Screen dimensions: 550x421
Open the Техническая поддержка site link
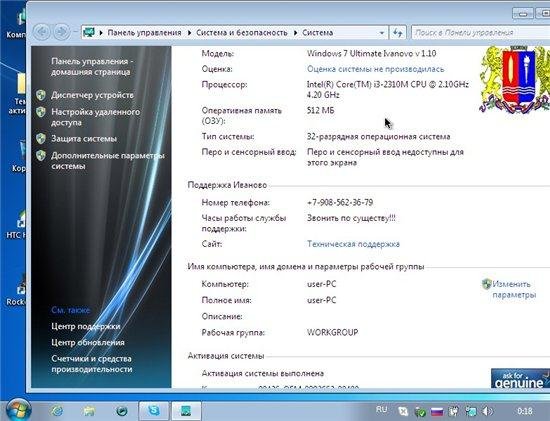pyautogui.click(x=353, y=244)
